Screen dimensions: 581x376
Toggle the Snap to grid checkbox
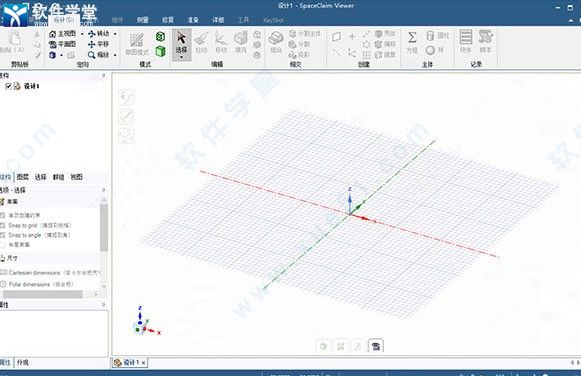tap(3, 225)
